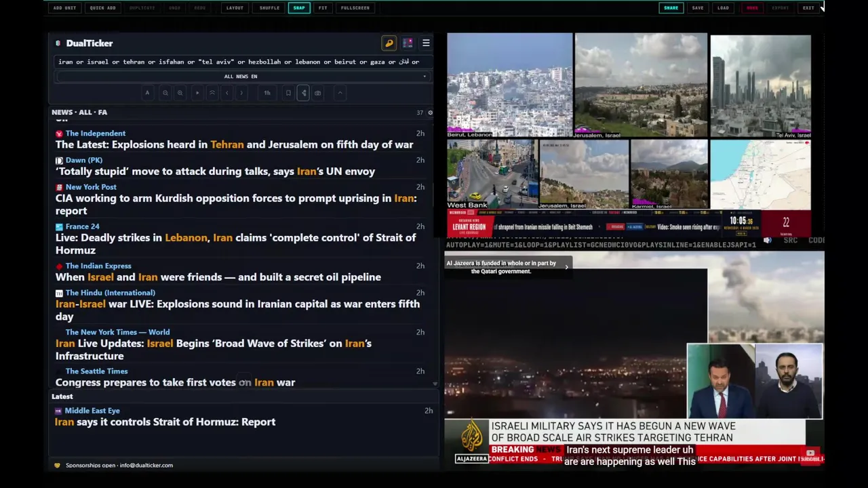Click the QUICK ADD button
The width and height of the screenshot is (868, 488).
[x=102, y=7]
